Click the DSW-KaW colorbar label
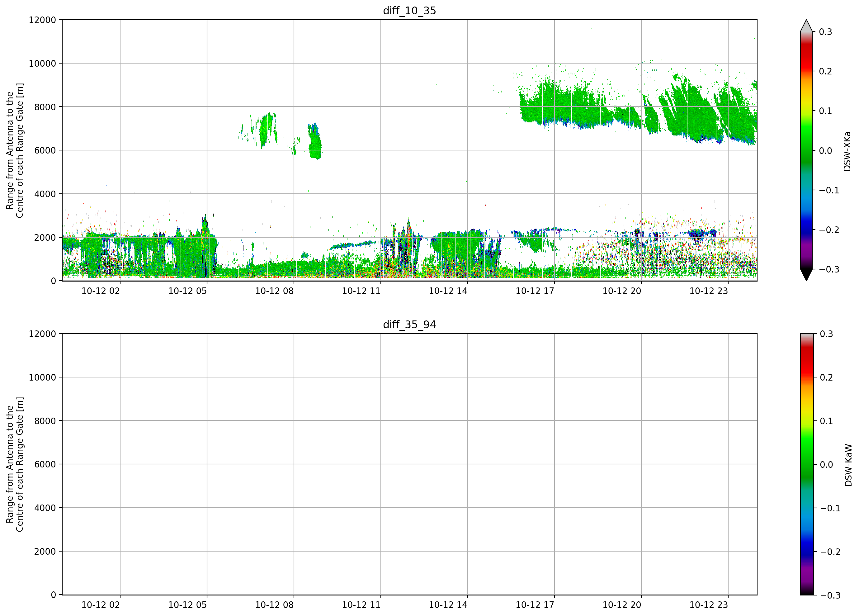The image size is (859, 616). pos(848,465)
